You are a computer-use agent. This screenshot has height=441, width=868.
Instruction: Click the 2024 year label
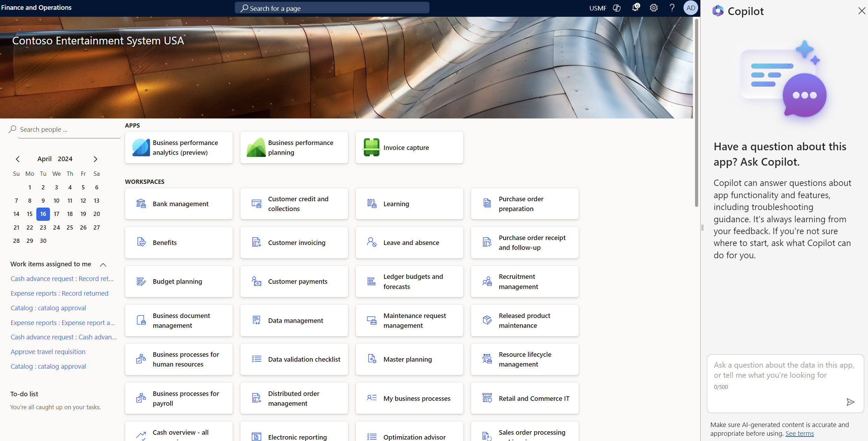65,159
